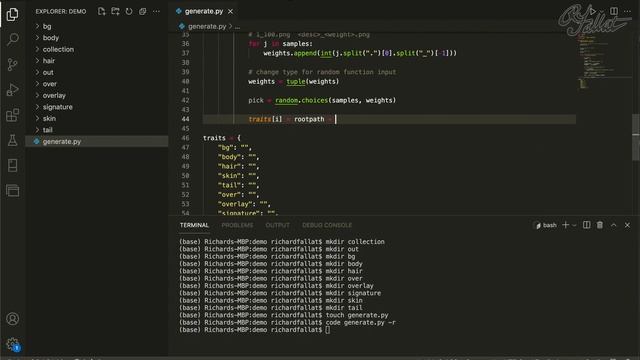Click the breadcrumb ellipsis after generate.py

tap(237, 26)
